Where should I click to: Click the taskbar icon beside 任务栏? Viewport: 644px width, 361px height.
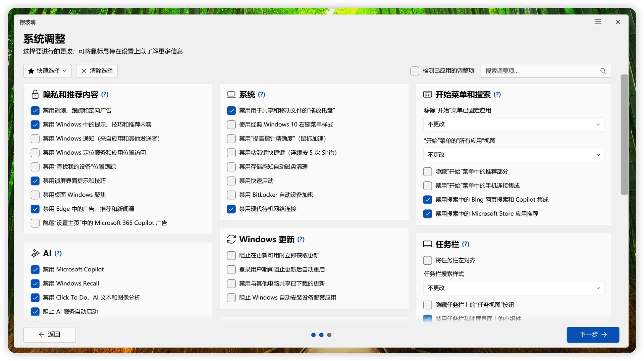pyautogui.click(x=427, y=244)
